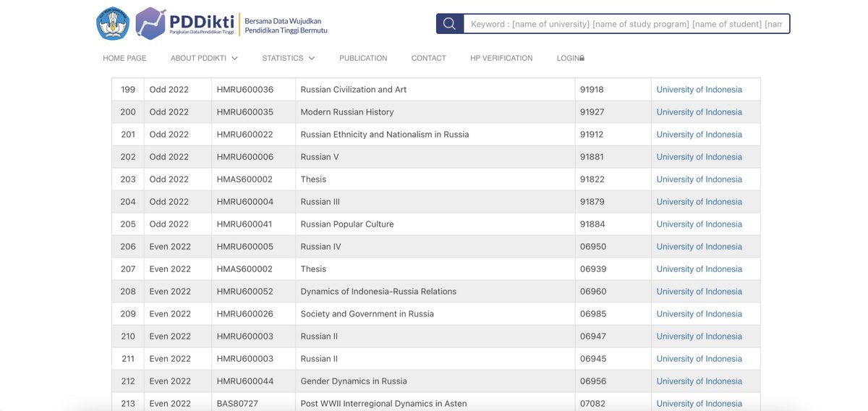Open University of Indonesia link in row 200

pyautogui.click(x=699, y=112)
